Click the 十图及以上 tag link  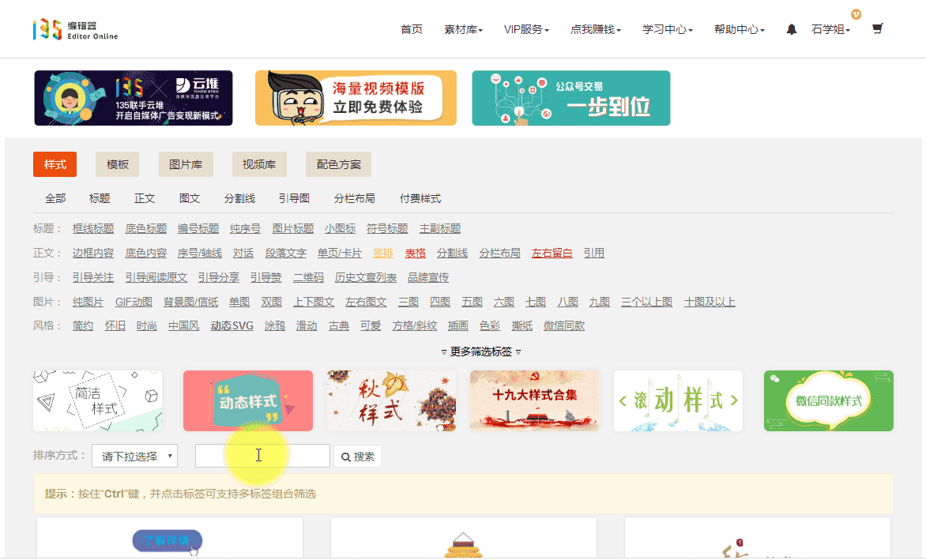click(x=710, y=303)
